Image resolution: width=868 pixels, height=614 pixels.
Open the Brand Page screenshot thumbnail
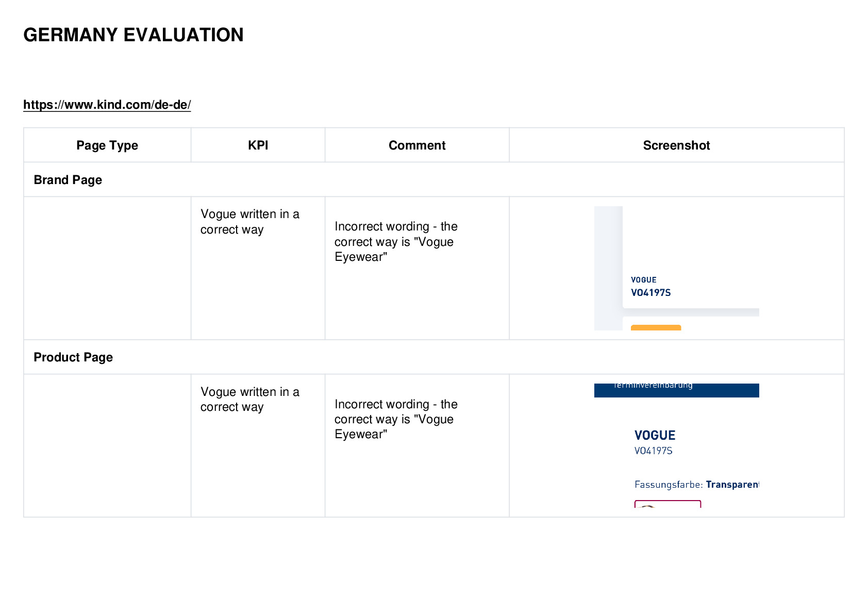click(676, 268)
